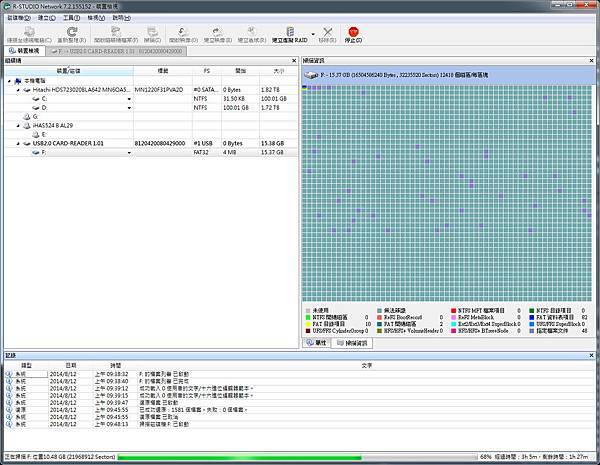The image size is (600, 465).
Task: Click the open image toolbar icon
Action: (184, 29)
